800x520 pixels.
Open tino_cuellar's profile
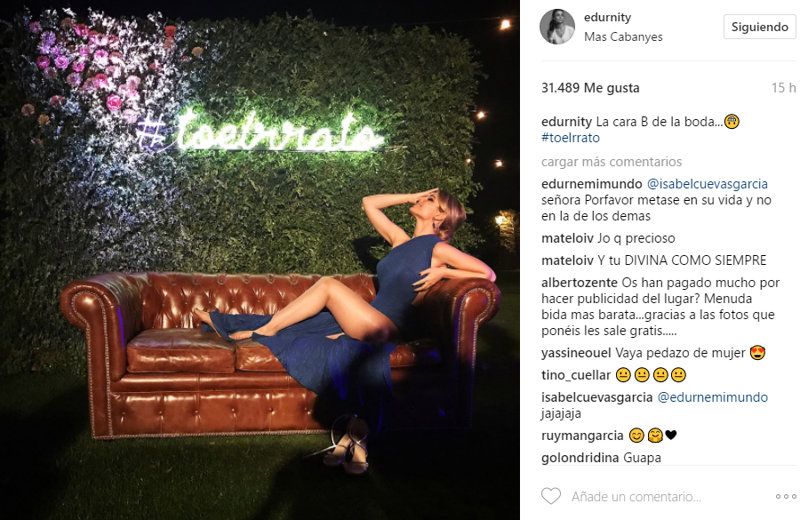(576, 375)
